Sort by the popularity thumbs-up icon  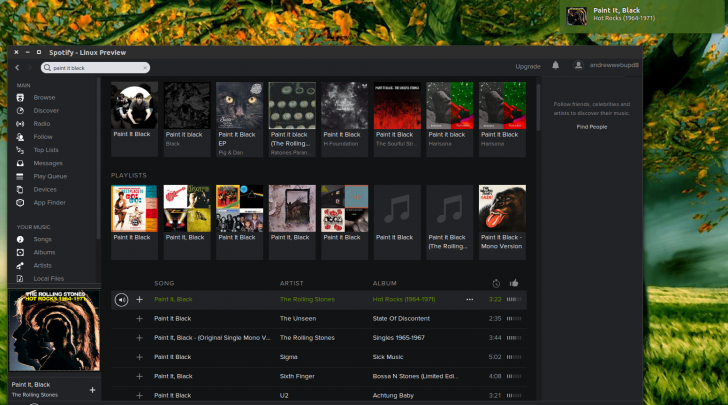(x=514, y=283)
